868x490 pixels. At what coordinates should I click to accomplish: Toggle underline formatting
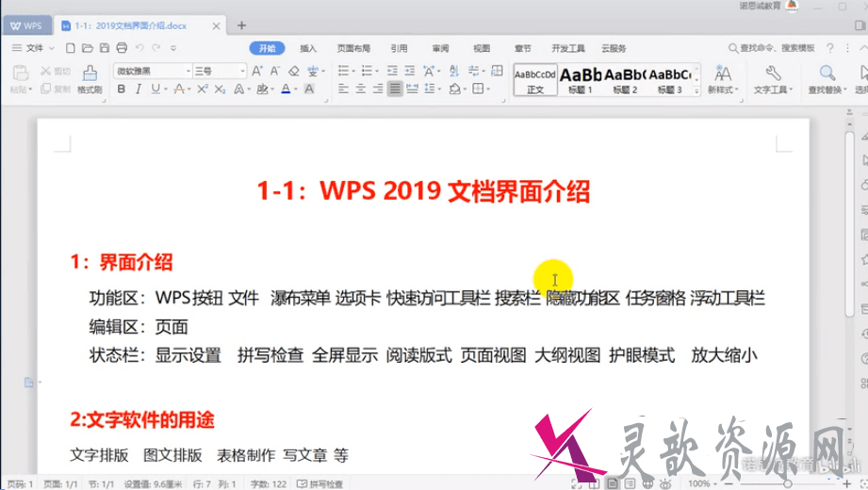coord(156,89)
